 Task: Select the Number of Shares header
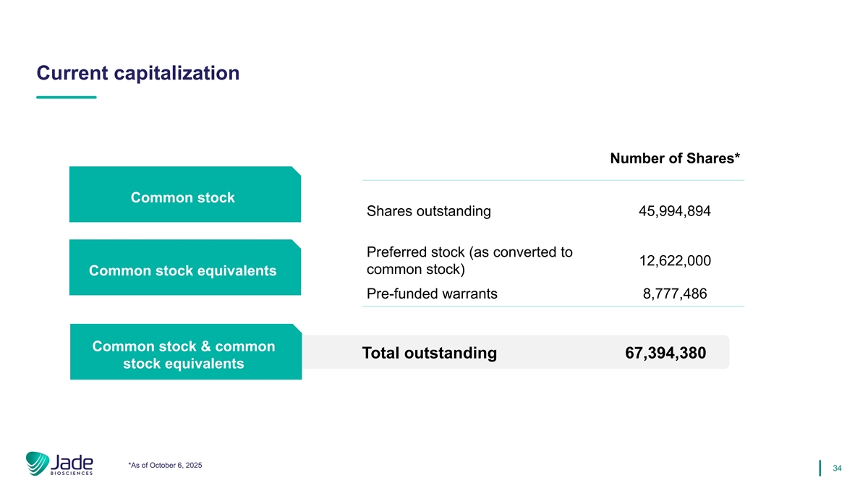pyautogui.click(x=675, y=158)
